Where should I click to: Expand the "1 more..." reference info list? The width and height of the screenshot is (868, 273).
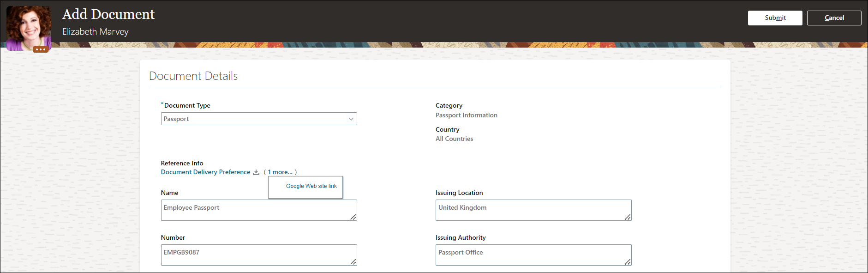point(280,172)
